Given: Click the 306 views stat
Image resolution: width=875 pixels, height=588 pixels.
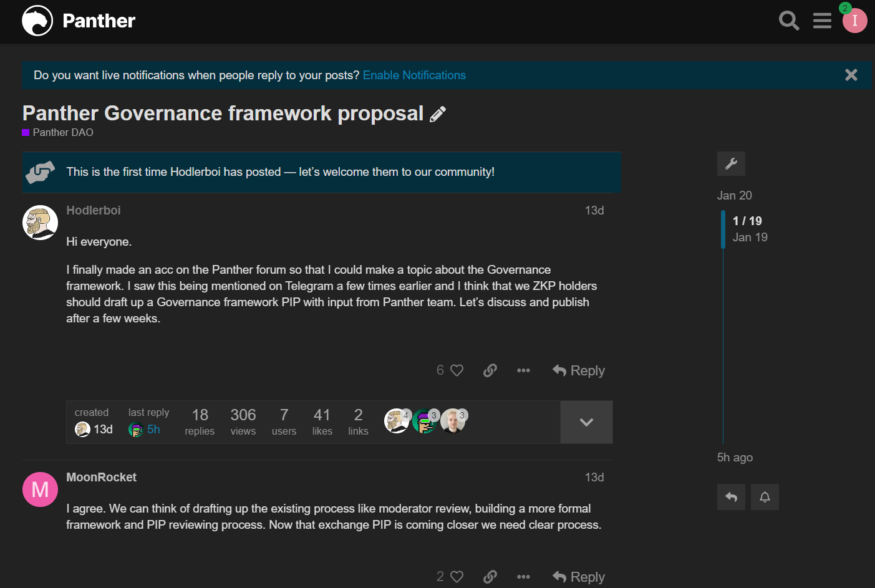Looking at the screenshot, I should 243,422.
